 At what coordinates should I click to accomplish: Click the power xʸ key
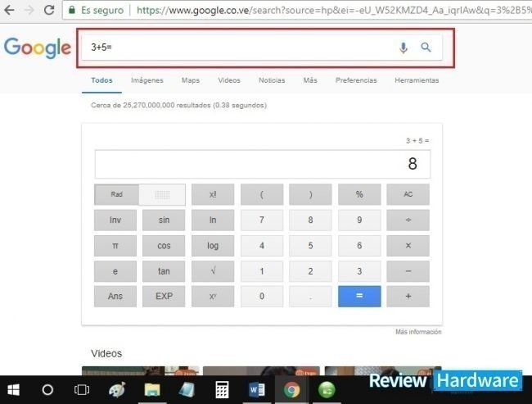tap(213, 297)
